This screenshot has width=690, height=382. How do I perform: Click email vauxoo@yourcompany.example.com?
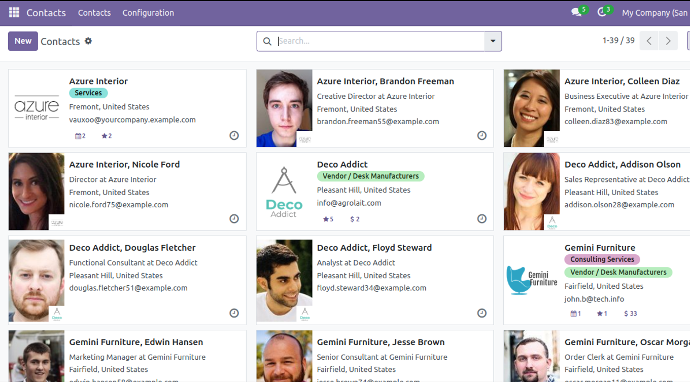(x=132, y=120)
